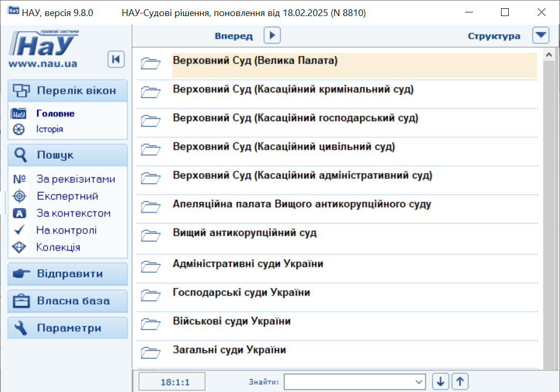
Task: Click the Перелік вікон windows icon
Action: (21, 91)
